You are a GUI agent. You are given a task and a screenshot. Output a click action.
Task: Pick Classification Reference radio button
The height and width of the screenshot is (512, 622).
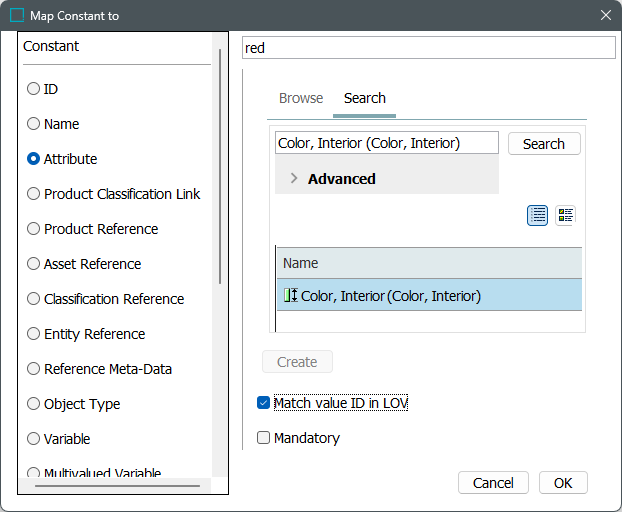click(x=33, y=299)
